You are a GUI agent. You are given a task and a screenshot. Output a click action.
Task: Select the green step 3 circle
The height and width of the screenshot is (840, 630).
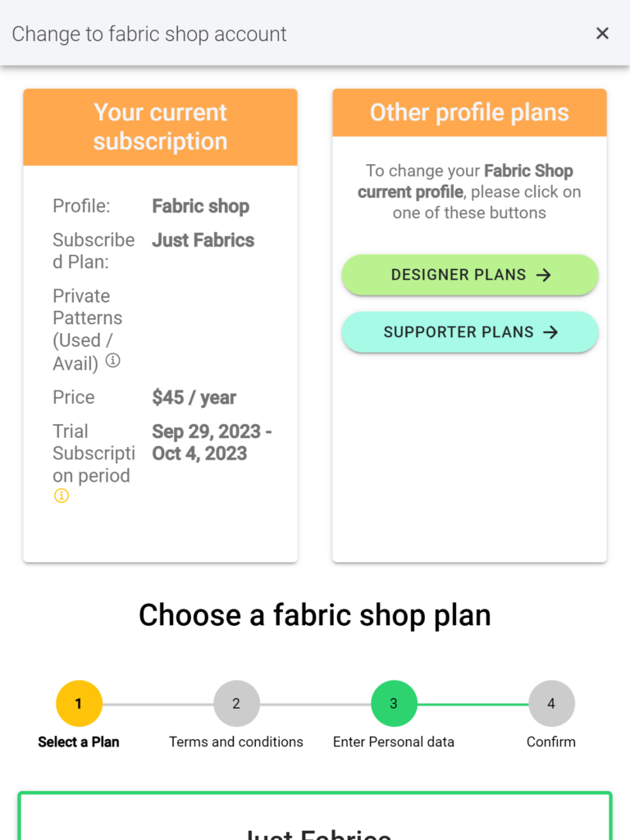point(394,703)
